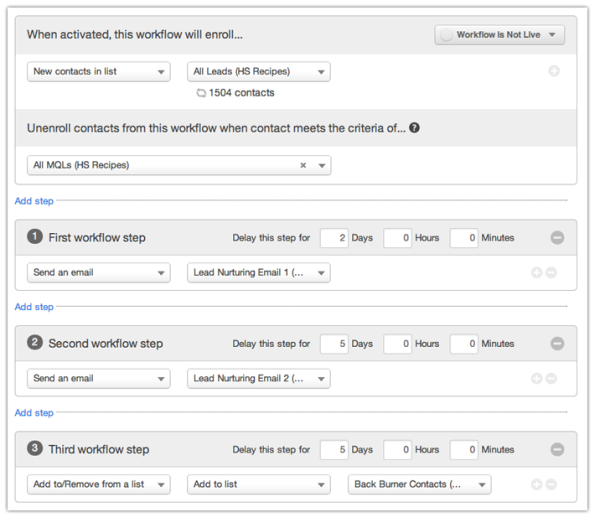Open the Add to/Remove from a list dropdown
This screenshot has height=523, width=600.
coord(98,485)
